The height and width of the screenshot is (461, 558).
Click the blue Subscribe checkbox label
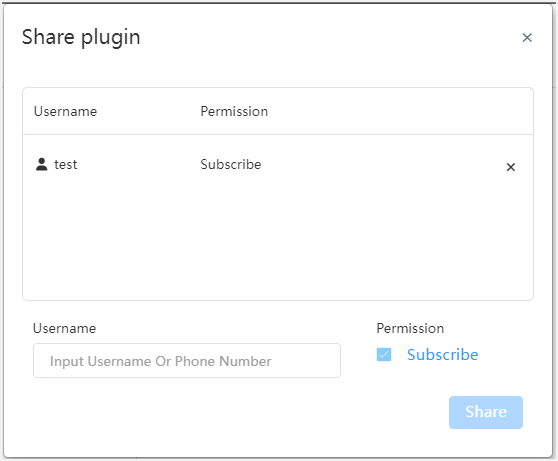(443, 355)
